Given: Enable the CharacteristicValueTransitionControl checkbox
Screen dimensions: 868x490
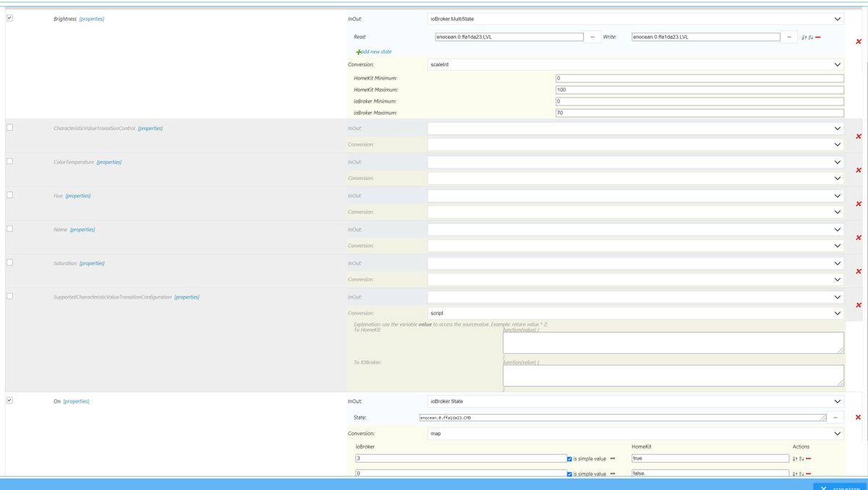Looking at the screenshot, I should click(9, 128).
